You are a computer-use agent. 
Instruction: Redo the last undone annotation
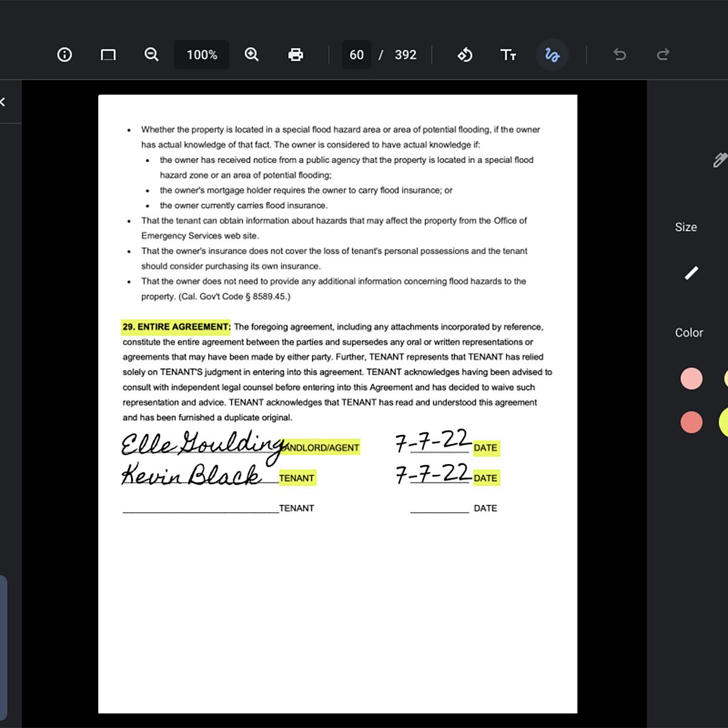click(663, 55)
